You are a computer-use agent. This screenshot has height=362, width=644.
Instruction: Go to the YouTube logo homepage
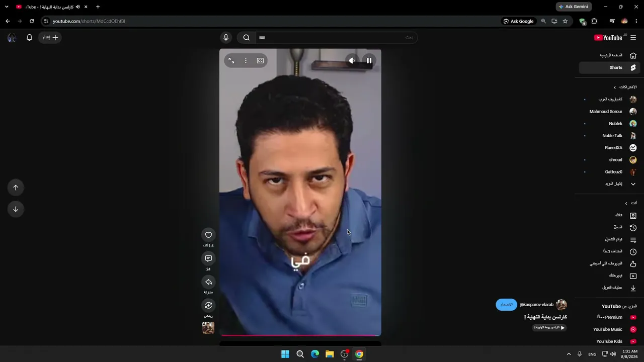(x=608, y=38)
